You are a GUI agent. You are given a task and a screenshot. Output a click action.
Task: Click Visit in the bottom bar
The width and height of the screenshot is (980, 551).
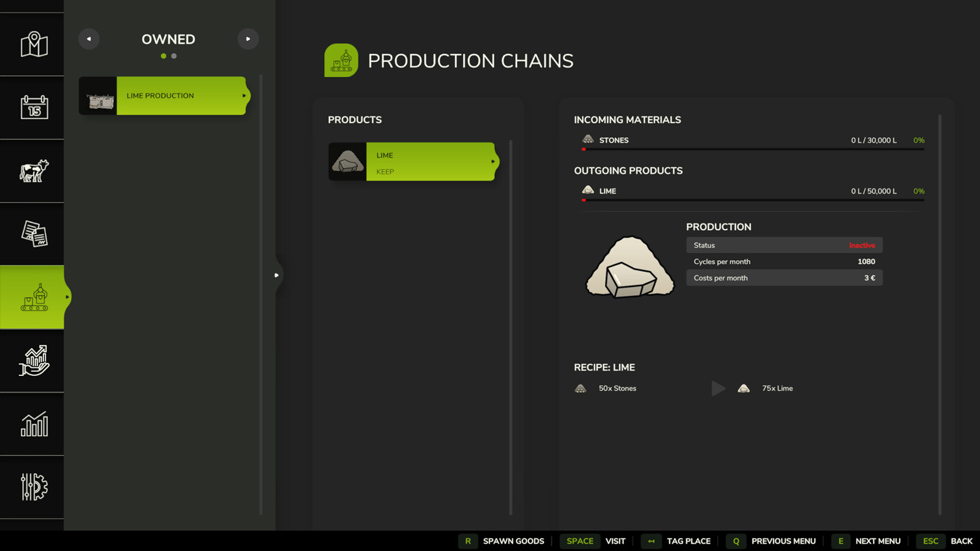point(615,541)
